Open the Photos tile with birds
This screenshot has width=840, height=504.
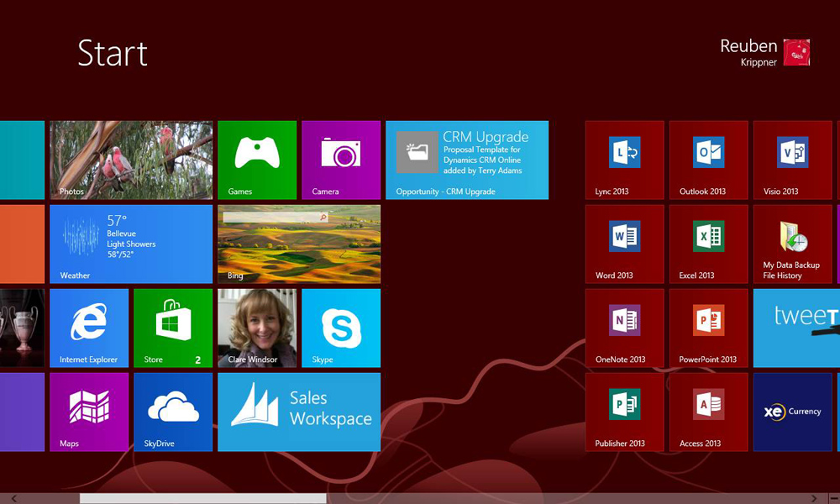coord(131,160)
